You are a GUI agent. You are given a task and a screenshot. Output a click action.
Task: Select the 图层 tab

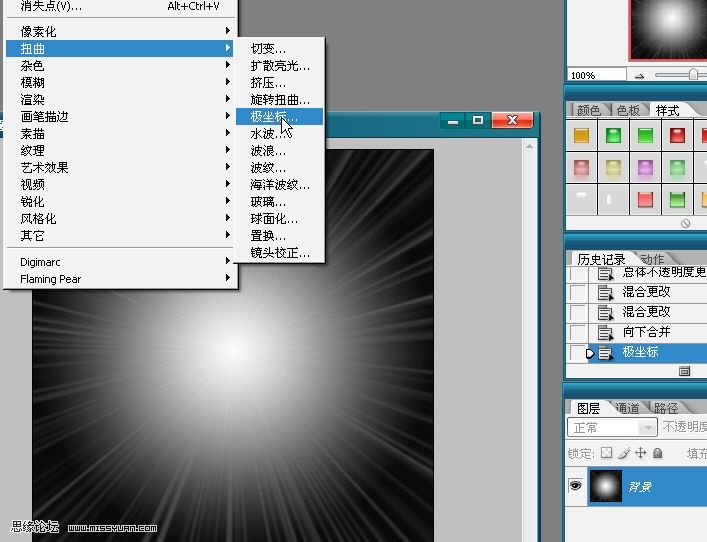click(x=588, y=409)
